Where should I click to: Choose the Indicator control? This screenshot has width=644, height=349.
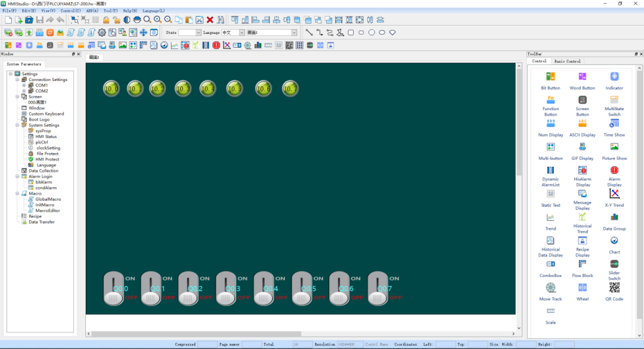[x=614, y=81]
